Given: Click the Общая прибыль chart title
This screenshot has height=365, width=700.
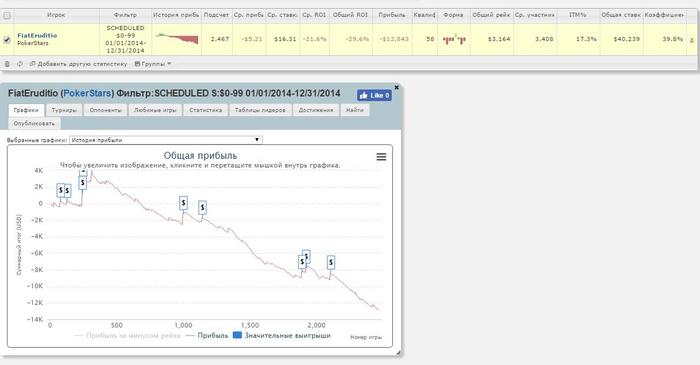Looking at the screenshot, I should tap(200, 156).
